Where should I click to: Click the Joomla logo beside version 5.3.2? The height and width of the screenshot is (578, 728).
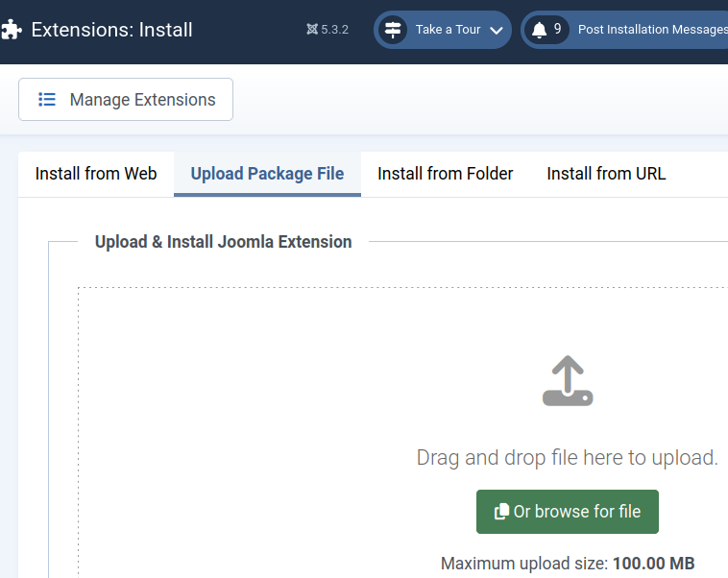(x=312, y=29)
